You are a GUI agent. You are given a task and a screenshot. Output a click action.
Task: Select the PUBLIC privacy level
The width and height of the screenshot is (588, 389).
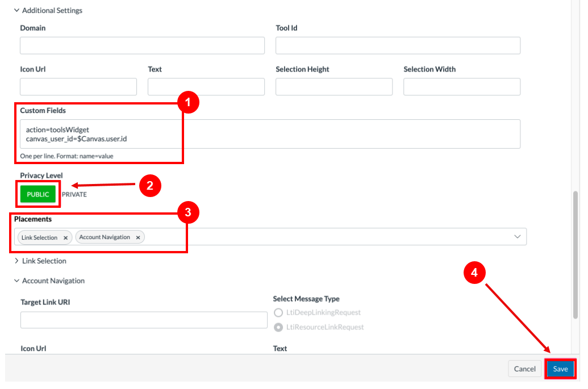click(x=37, y=194)
